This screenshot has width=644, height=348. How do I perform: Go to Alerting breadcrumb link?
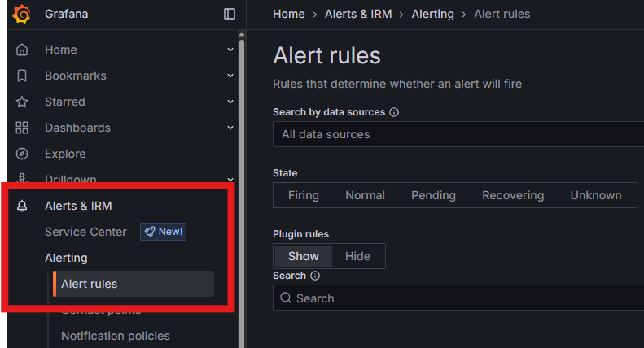click(433, 14)
